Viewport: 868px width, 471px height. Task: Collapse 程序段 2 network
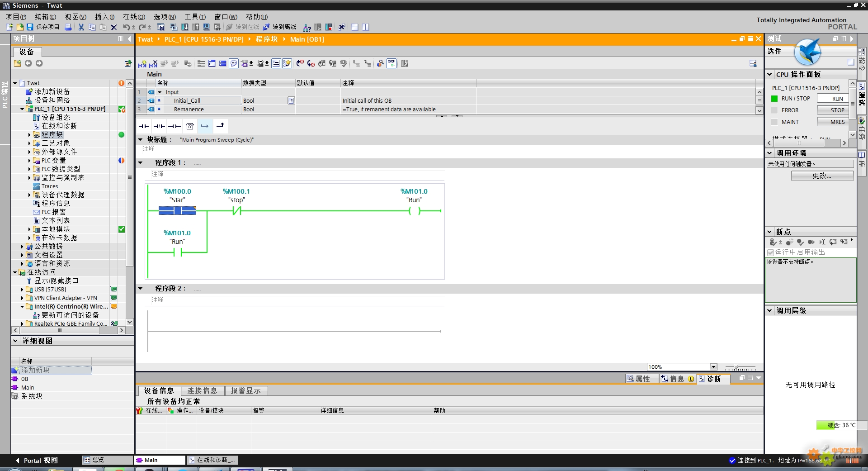pos(140,288)
